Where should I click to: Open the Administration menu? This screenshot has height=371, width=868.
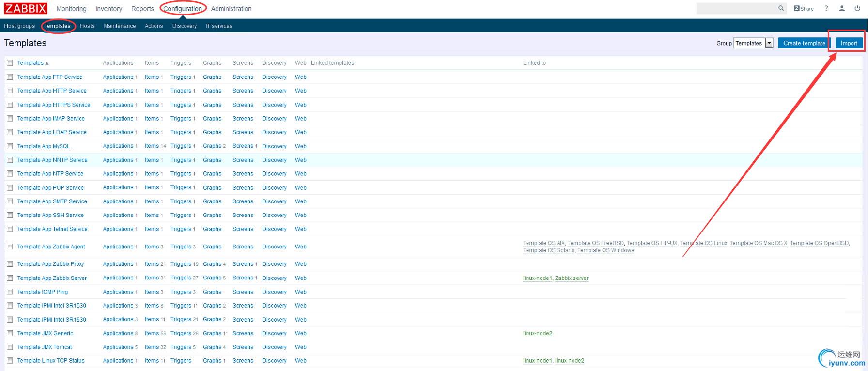pyautogui.click(x=231, y=9)
